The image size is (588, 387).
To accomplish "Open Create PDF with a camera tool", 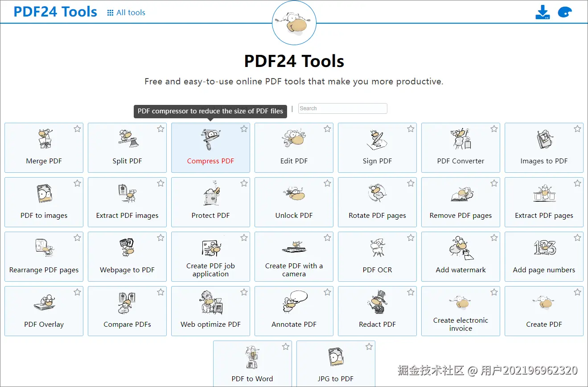I will 294,257.
